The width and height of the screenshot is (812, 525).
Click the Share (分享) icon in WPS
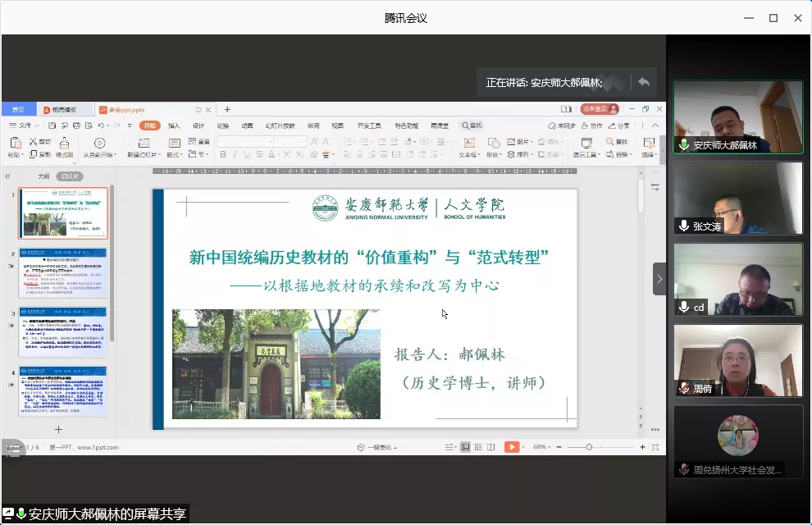point(618,126)
